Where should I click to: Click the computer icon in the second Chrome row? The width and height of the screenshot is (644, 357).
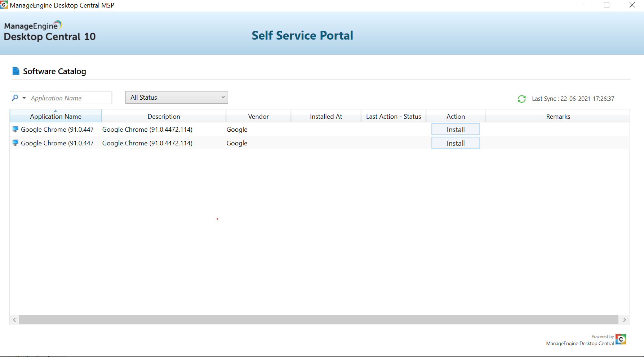pyautogui.click(x=15, y=143)
